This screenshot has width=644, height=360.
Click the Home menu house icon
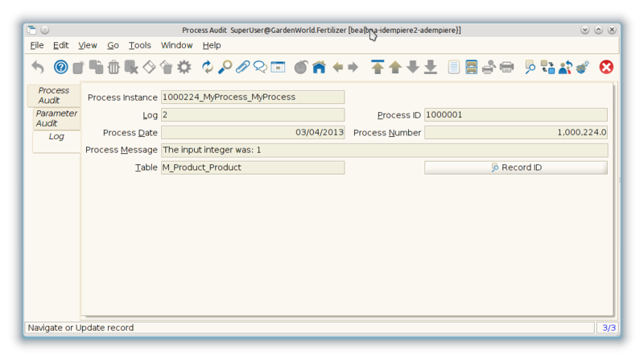point(319,67)
